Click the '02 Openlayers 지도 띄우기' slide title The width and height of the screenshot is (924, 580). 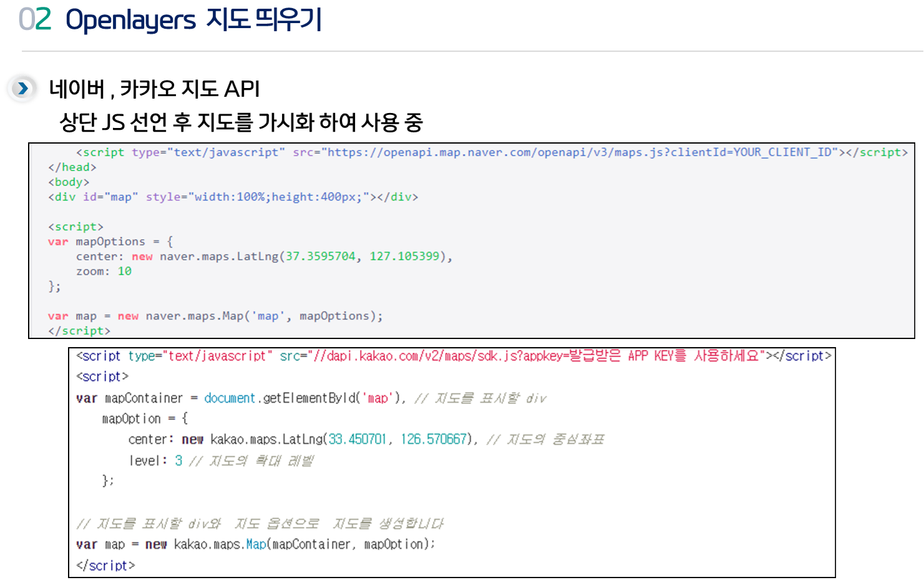pyautogui.click(x=170, y=20)
